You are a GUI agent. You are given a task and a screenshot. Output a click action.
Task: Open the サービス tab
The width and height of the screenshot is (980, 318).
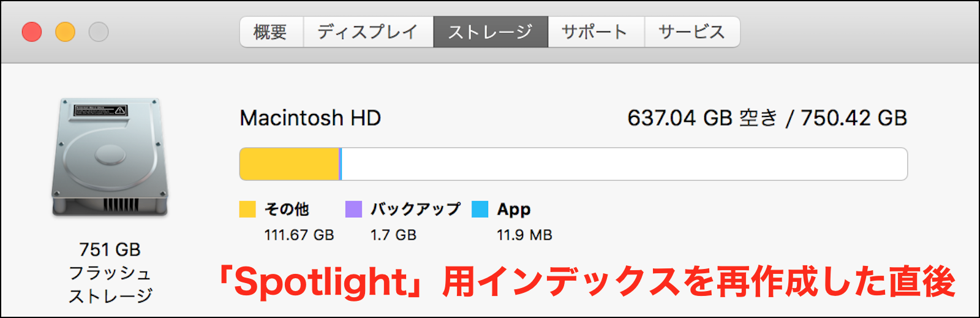coord(692,32)
